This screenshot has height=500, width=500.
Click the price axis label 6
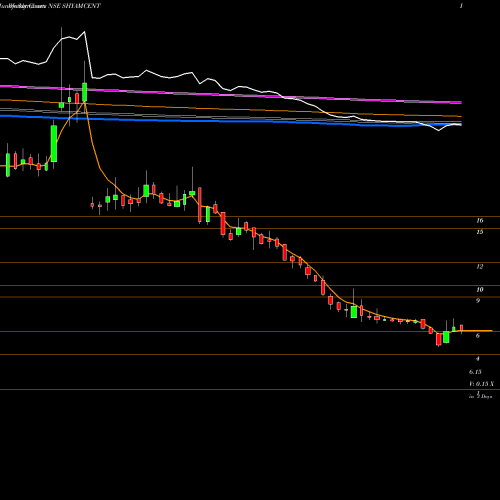tap(478, 335)
